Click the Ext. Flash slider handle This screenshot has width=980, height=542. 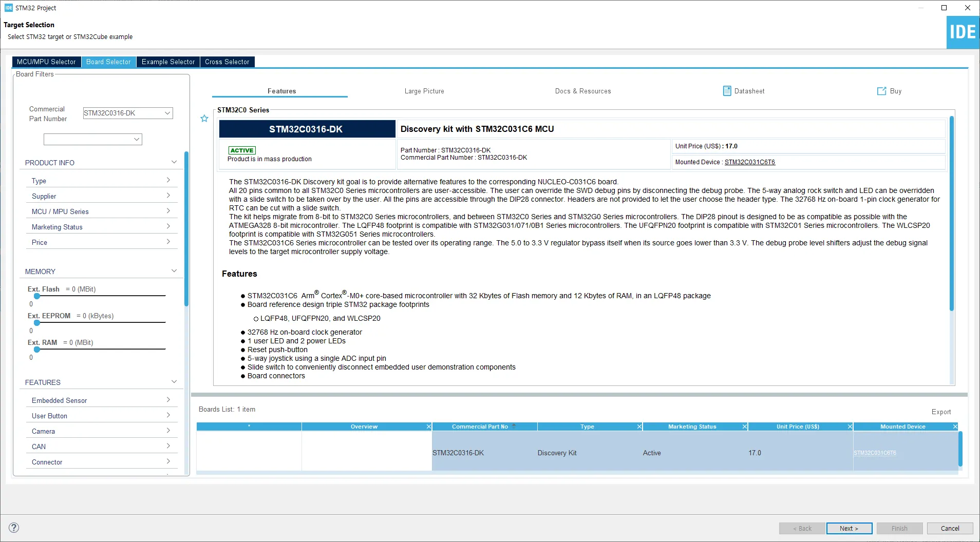click(x=37, y=296)
